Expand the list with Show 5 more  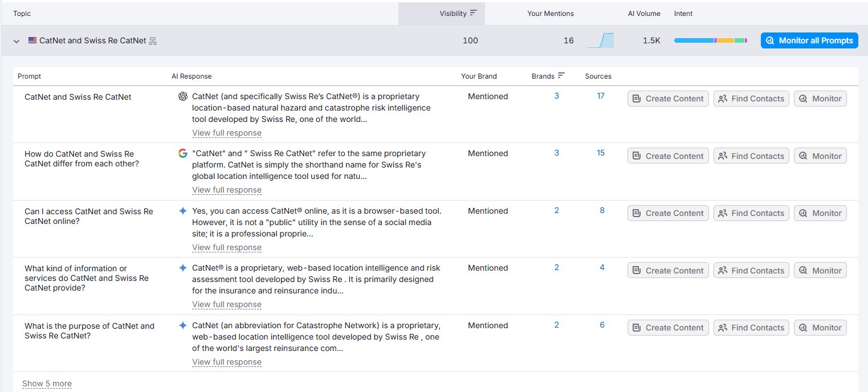[x=47, y=383]
